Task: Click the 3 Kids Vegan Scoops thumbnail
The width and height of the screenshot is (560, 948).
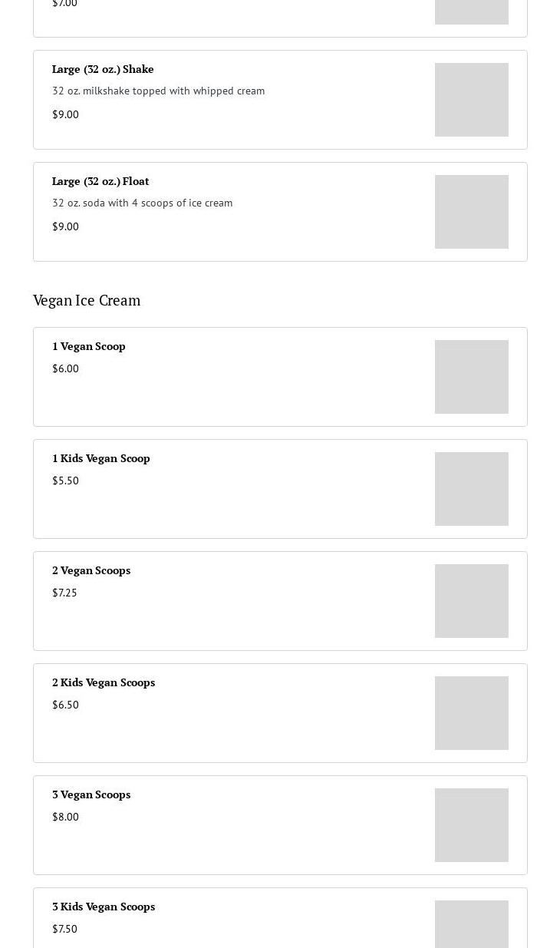Action: 471,924
